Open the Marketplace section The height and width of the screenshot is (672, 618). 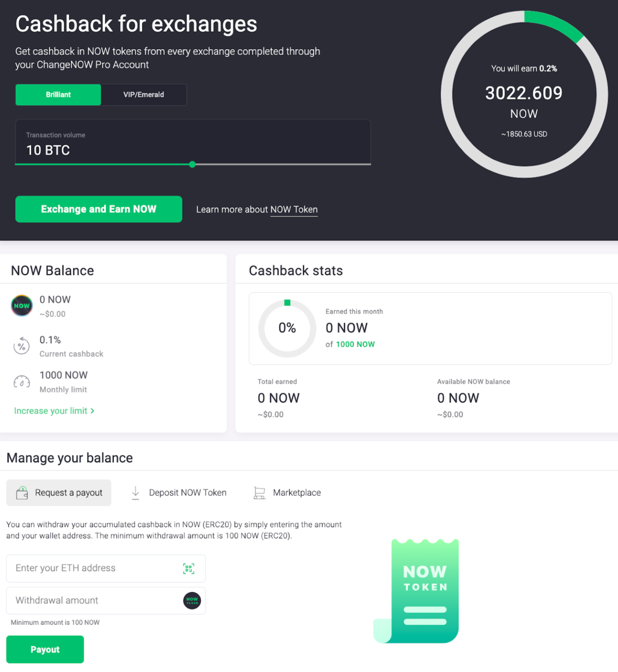pyautogui.click(x=297, y=492)
